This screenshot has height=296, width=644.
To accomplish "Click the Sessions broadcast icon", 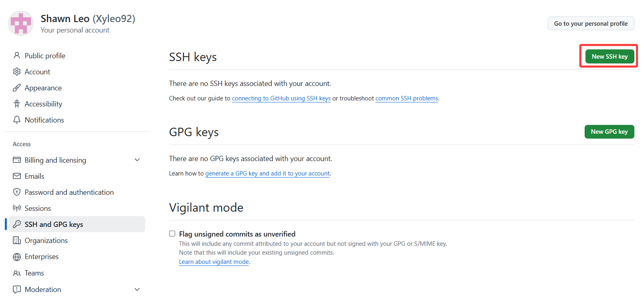I will (17, 208).
